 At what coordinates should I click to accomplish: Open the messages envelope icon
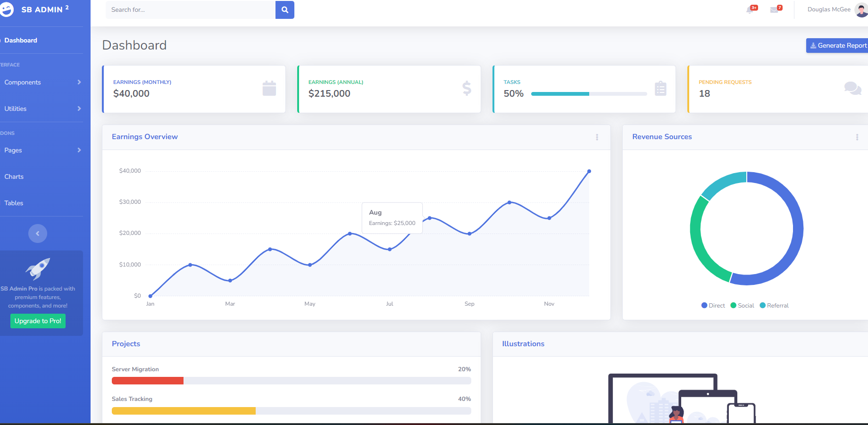point(774,9)
